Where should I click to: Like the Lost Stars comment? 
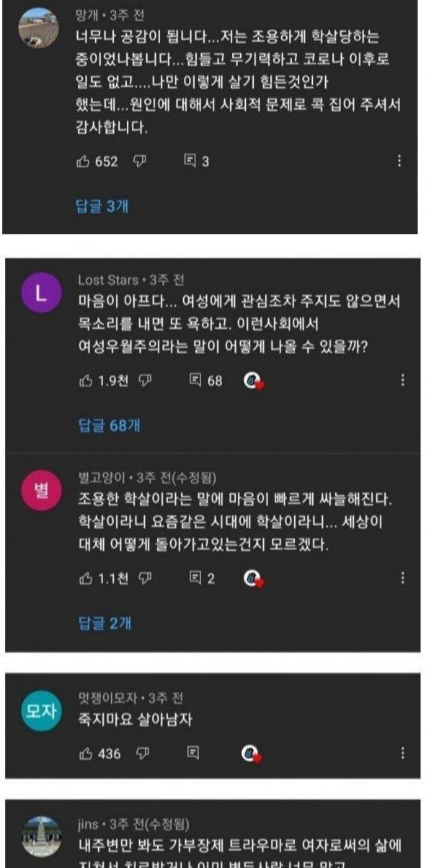coord(85,380)
